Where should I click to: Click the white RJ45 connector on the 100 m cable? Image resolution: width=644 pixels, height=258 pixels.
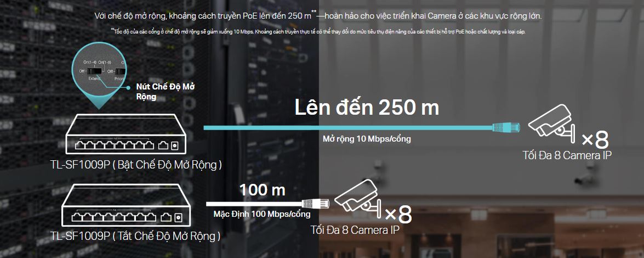click(316, 203)
